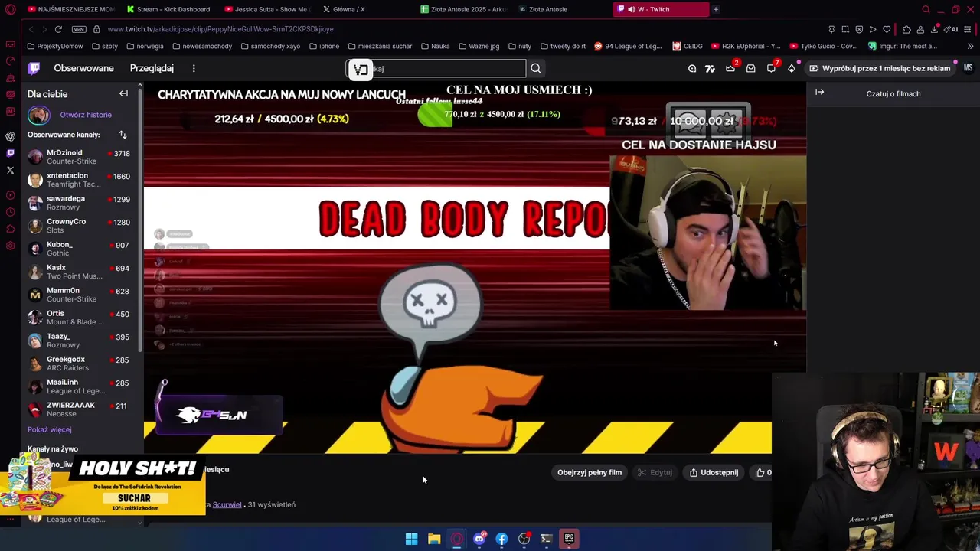The image size is (980, 551).
Task: Open the MS user avatar menu
Action: click(968, 68)
